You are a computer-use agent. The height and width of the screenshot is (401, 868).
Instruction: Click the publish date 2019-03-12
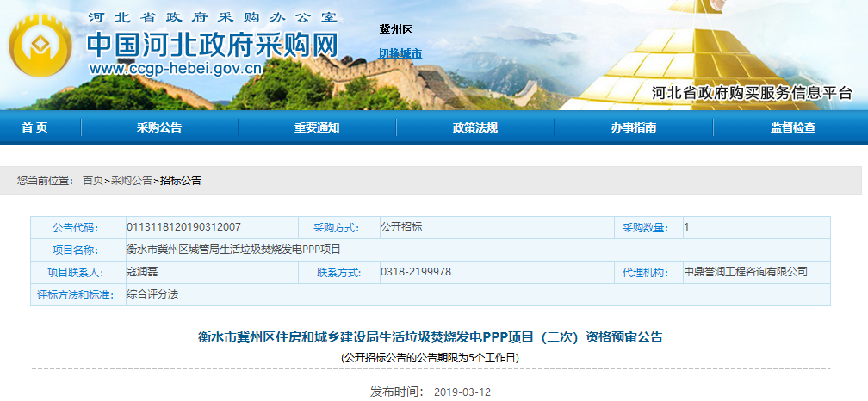[x=462, y=392]
